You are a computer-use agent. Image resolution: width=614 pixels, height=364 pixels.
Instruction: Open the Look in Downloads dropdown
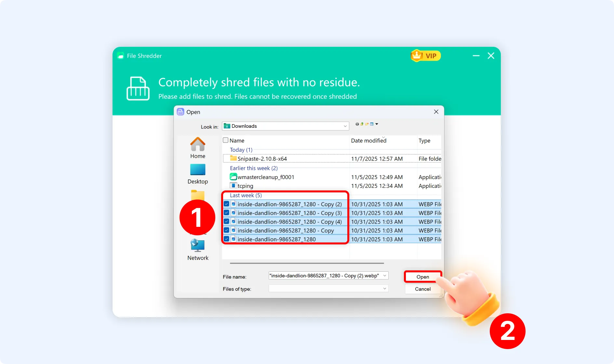pyautogui.click(x=344, y=126)
